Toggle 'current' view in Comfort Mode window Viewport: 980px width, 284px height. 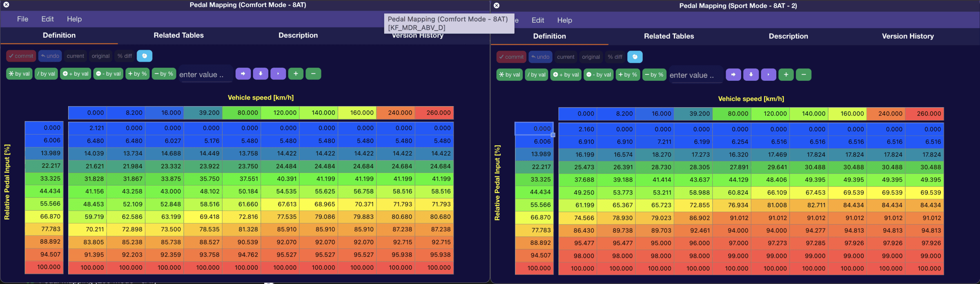coord(76,56)
